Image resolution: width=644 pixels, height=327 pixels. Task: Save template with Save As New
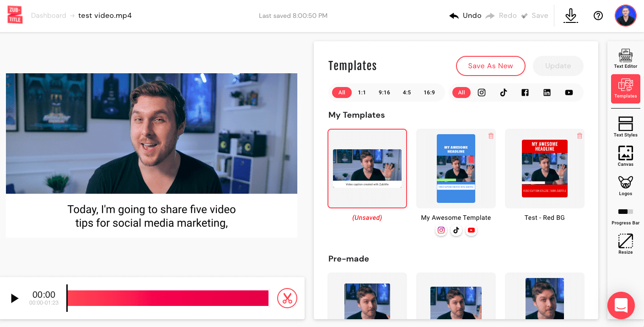490,66
